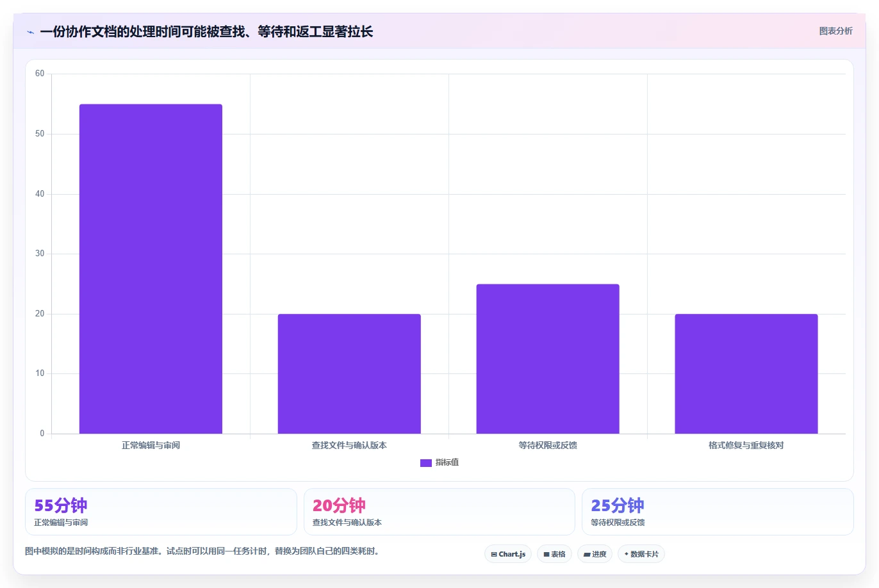Click the x-axis label 查找文件与确认版本
Screen dimensions: 879x588
[349, 445]
